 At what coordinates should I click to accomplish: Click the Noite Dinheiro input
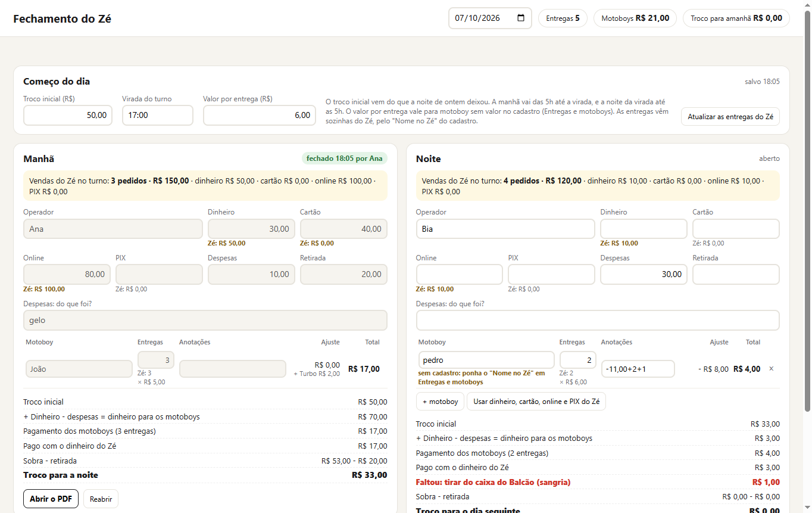(x=644, y=229)
